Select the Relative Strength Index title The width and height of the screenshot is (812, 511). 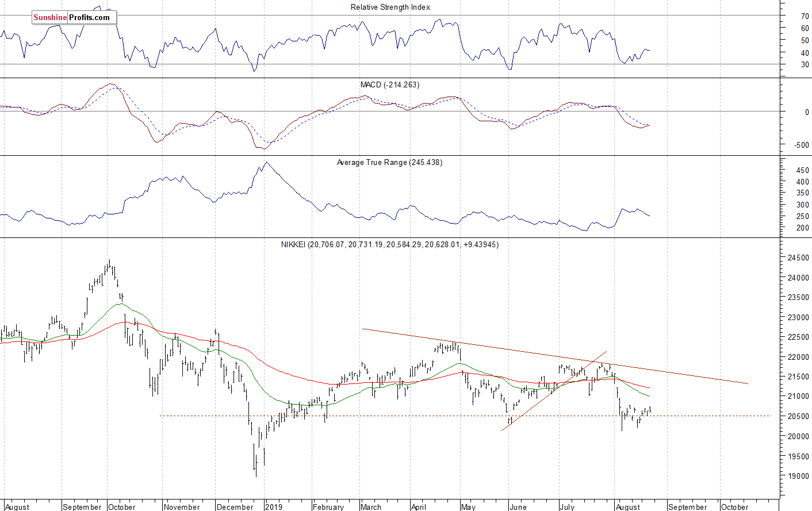click(x=390, y=7)
